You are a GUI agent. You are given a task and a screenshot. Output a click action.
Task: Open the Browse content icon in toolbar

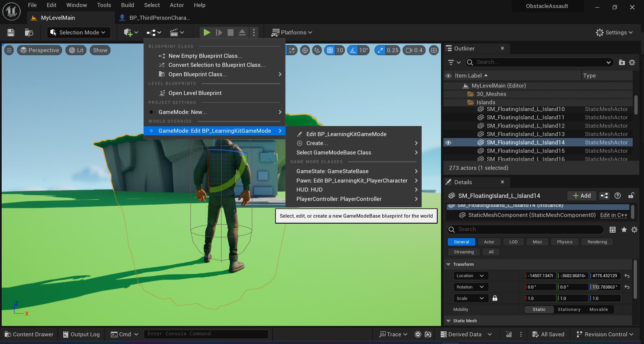(x=29, y=32)
